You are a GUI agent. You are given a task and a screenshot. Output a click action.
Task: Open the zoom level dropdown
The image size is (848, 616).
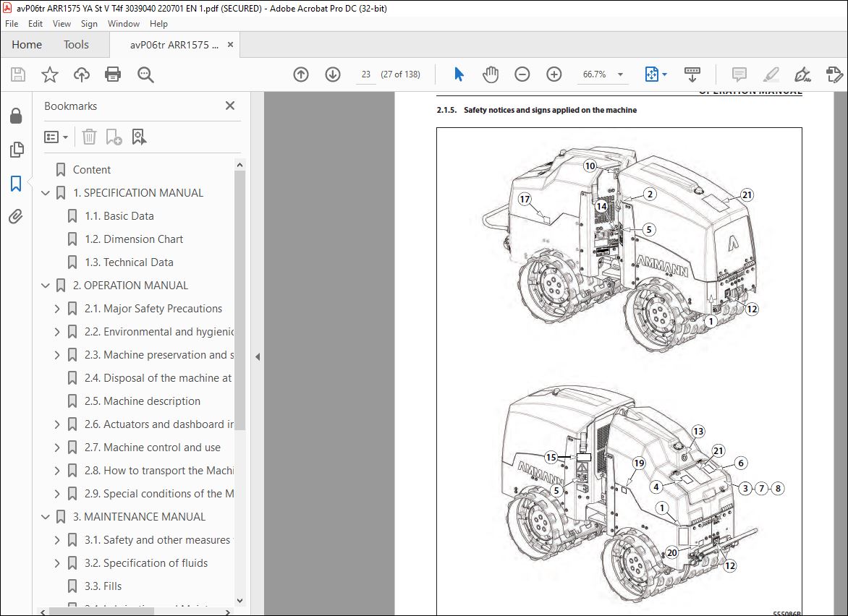tap(620, 74)
